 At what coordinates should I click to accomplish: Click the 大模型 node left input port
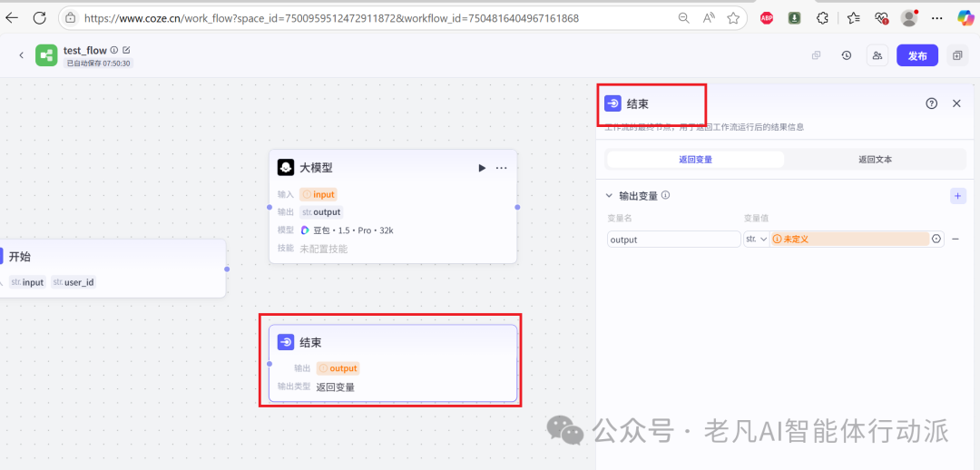(269, 207)
